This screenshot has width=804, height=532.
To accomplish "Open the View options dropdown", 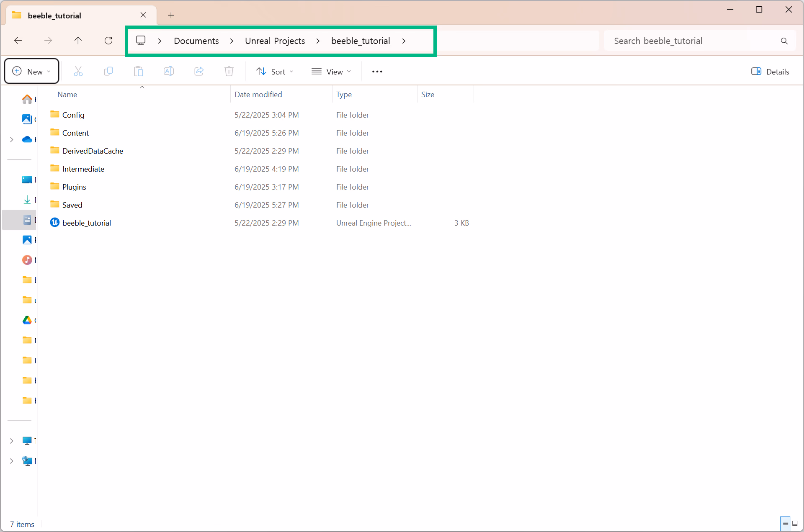I will click(x=331, y=71).
